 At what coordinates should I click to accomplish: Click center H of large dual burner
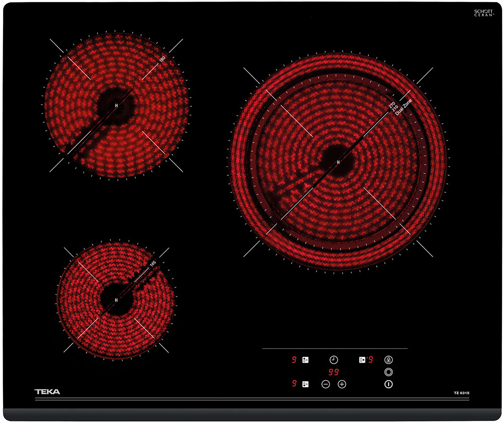coord(338,162)
